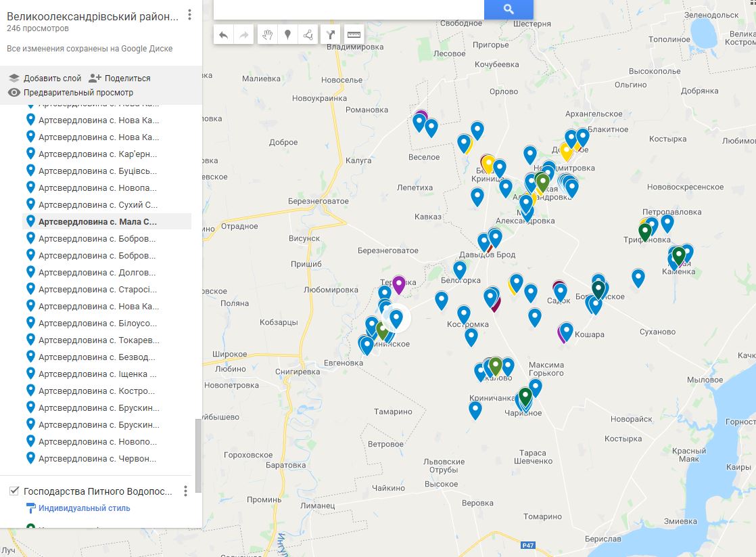Select the draw line tool

point(308,35)
